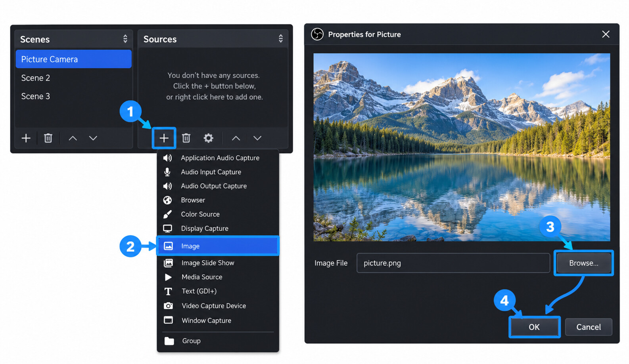Add a Browser source from the menu
The width and height of the screenshot is (629, 364).
[218, 200]
